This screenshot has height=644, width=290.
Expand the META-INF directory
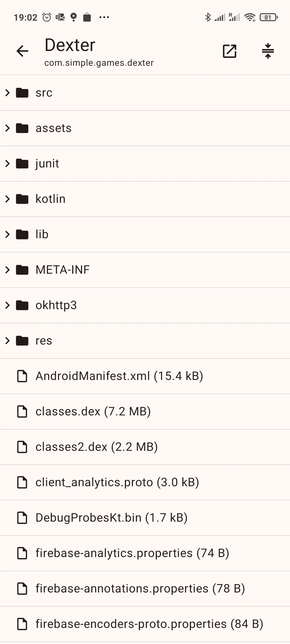(7, 270)
